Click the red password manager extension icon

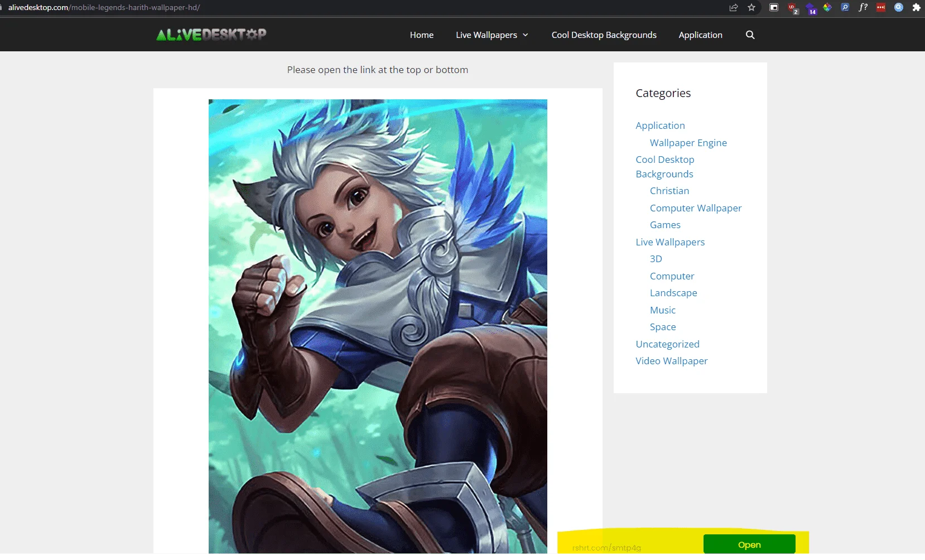point(881,8)
